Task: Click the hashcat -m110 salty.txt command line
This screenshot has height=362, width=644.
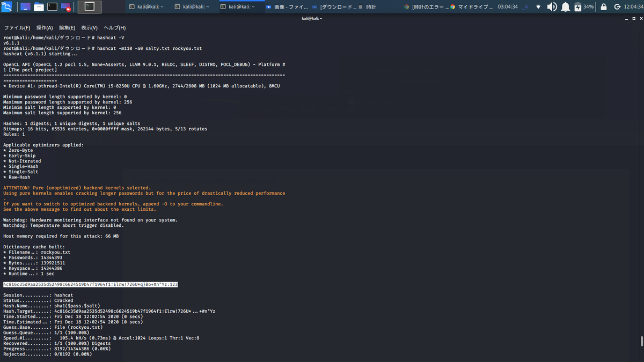Action: (x=103, y=48)
